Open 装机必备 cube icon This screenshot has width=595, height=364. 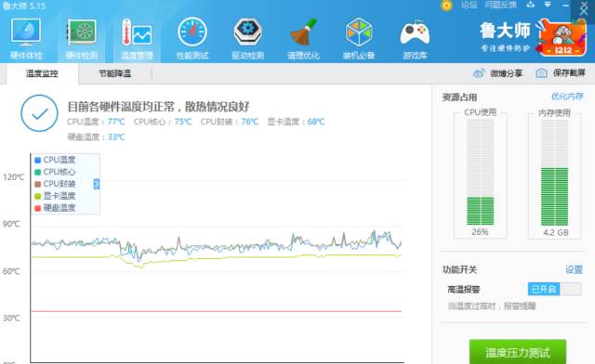[359, 38]
